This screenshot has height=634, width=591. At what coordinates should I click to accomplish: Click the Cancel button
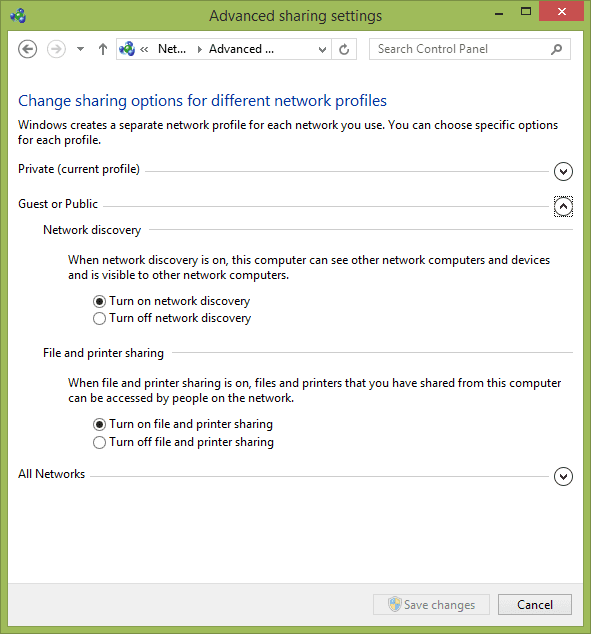(534, 604)
